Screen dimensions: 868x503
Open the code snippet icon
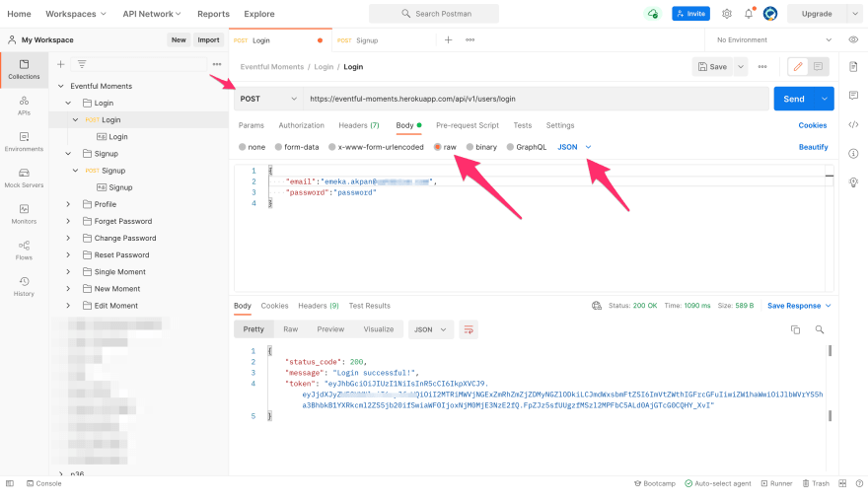pyautogui.click(x=853, y=124)
